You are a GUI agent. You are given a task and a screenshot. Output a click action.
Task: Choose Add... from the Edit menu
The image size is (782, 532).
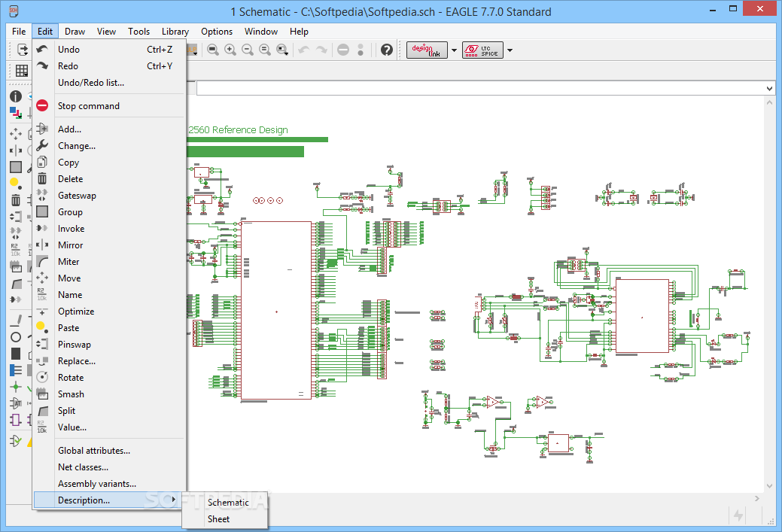pyautogui.click(x=109, y=129)
